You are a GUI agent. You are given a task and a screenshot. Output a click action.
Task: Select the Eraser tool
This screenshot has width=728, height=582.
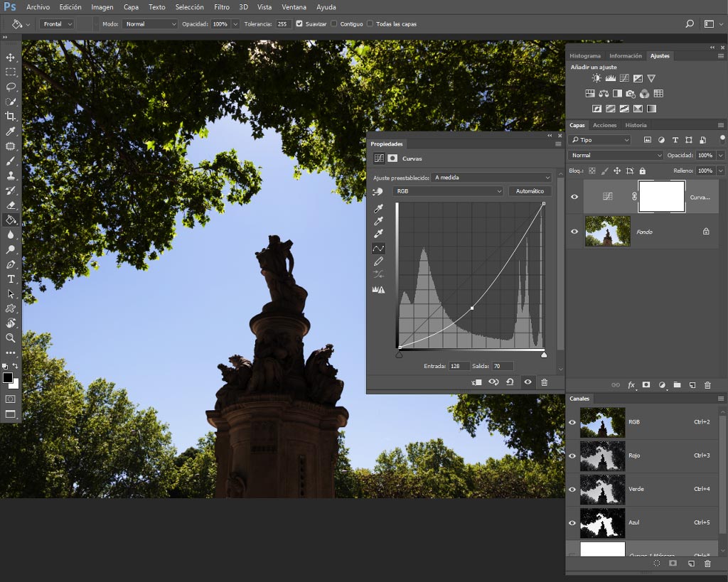10,205
